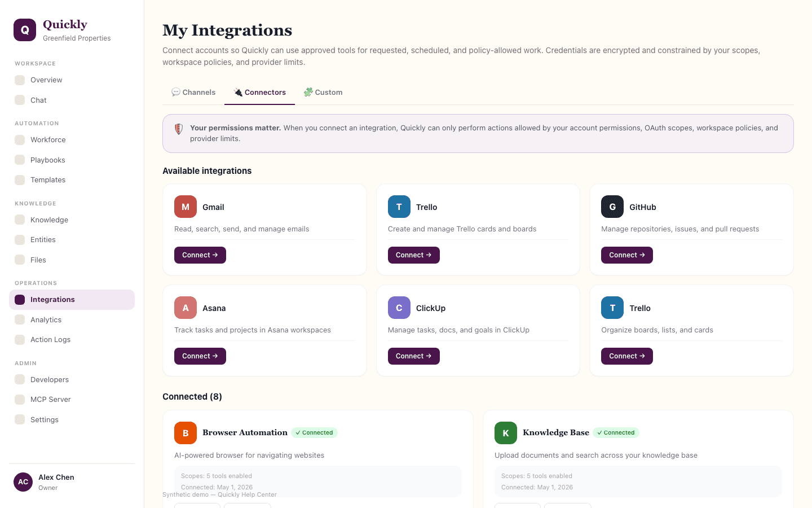Click the Gmail M icon
Viewport: 812px width, 508px height.
point(186,207)
